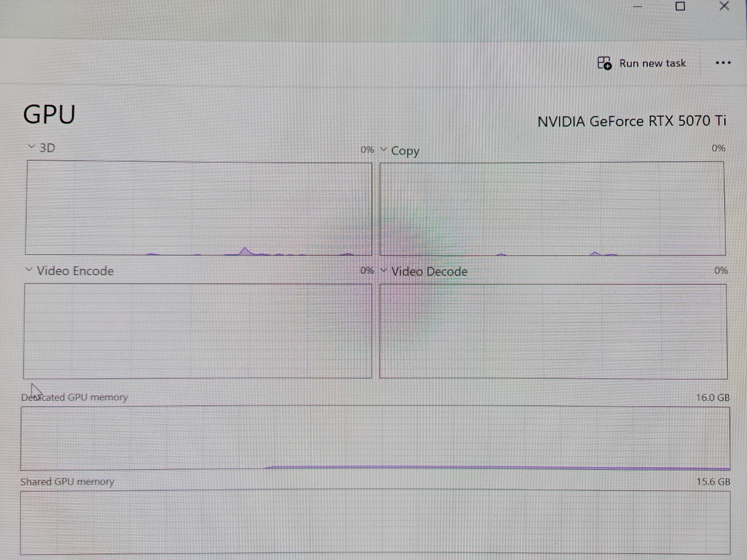This screenshot has width=747, height=560.
Task: Maximize the Task Manager window
Action: pos(680,6)
